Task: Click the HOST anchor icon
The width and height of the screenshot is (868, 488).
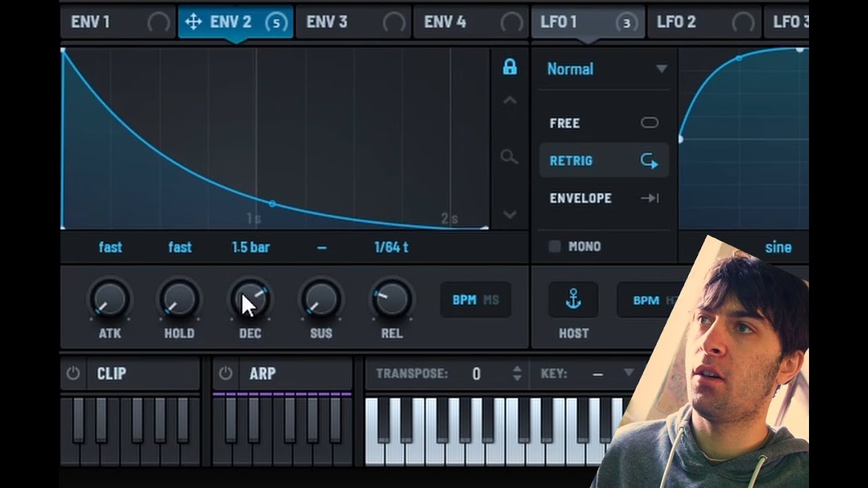Action: pos(573,300)
